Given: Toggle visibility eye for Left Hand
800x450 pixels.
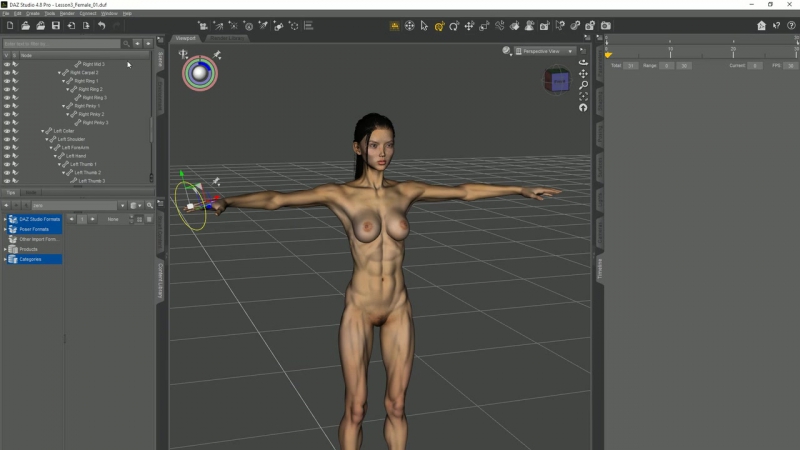Looking at the screenshot, I should 6,156.
